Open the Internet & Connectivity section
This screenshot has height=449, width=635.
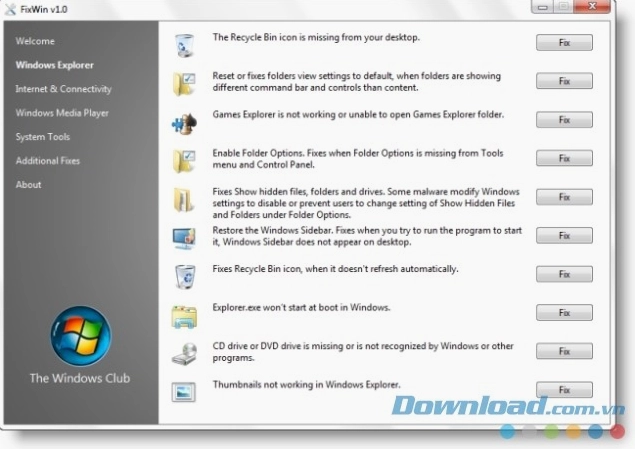(64, 89)
